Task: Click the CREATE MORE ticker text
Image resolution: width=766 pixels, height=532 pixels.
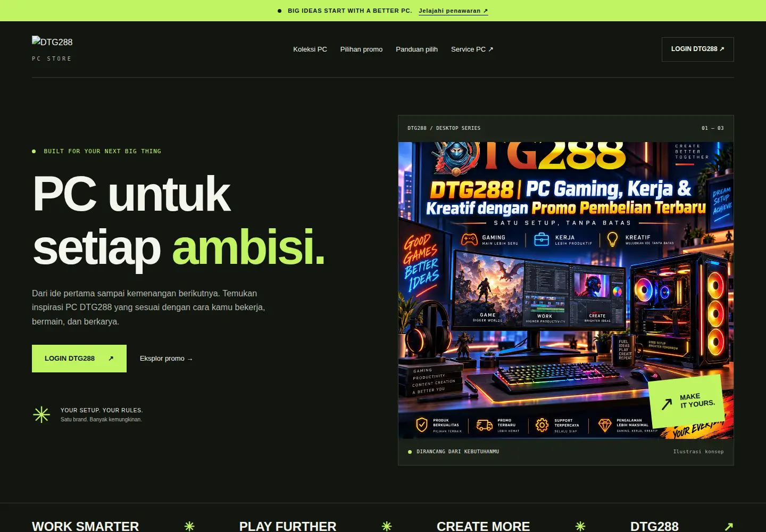Action: coord(483,526)
